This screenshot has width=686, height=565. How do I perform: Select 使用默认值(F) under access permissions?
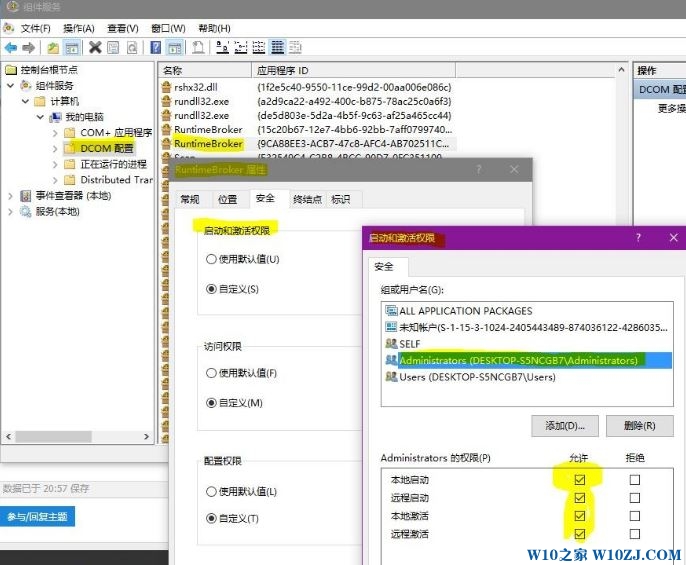tap(211, 373)
